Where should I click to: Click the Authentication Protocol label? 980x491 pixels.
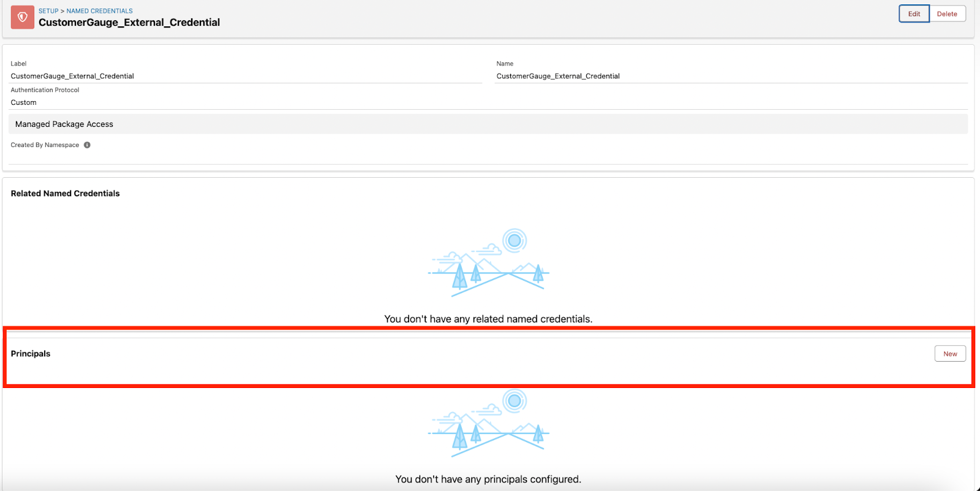[x=45, y=90]
